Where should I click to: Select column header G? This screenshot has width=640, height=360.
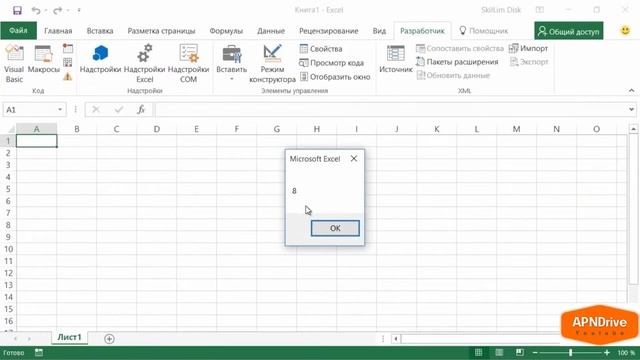coord(277,129)
